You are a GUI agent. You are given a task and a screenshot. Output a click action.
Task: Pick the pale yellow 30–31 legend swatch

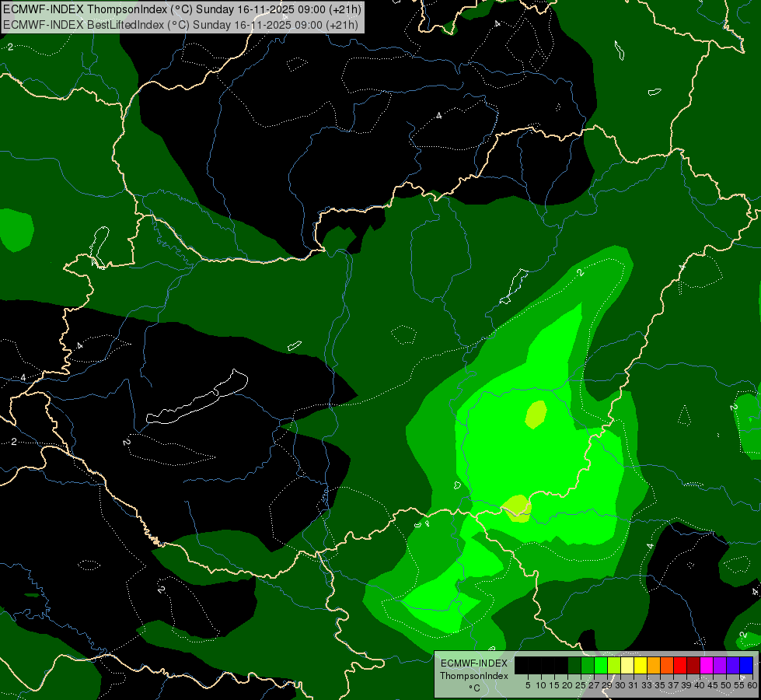(x=627, y=665)
